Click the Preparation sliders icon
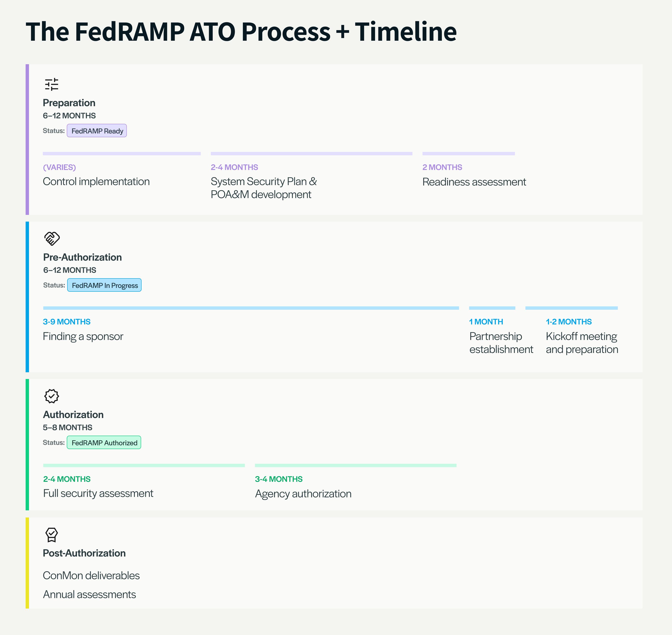This screenshot has height=635, width=672. click(51, 84)
